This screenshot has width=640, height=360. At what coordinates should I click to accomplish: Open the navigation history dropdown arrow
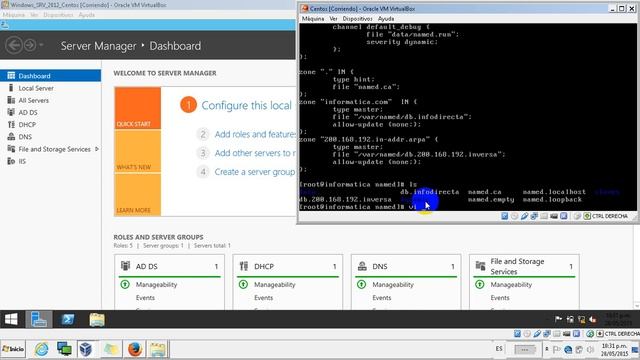pyautogui.click(x=41, y=45)
